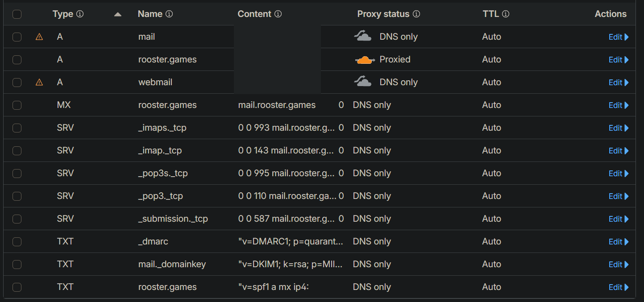Click the warning icon on the mail record

[39, 37]
